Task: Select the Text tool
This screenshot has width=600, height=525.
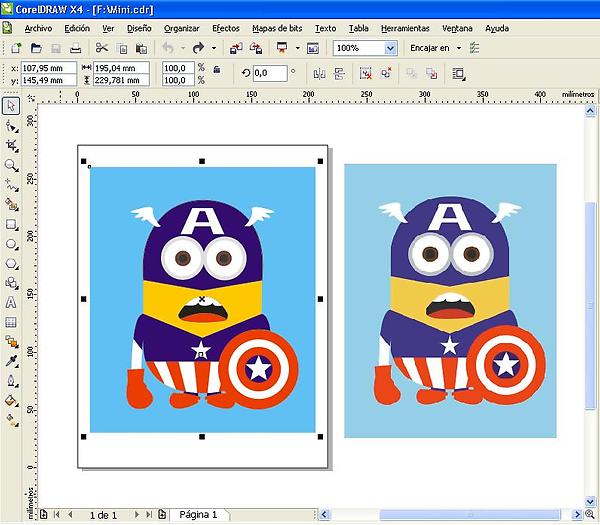Action: (x=11, y=303)
